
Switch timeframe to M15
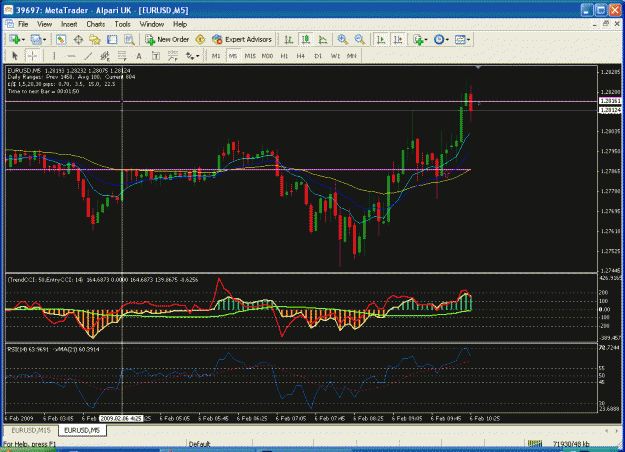(x=250, y=56)
